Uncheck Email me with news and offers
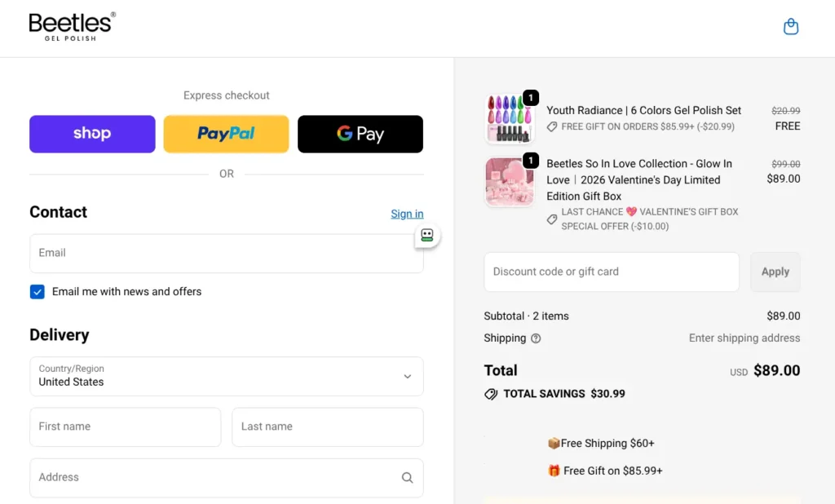The height and width of the screenshot is (504, 835). [37, 291]
